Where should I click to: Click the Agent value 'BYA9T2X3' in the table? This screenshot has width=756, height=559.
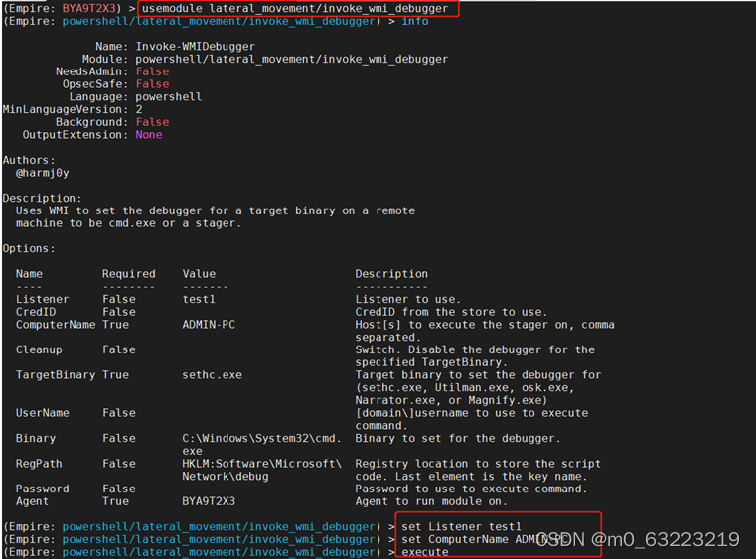[x=209, y=501]
